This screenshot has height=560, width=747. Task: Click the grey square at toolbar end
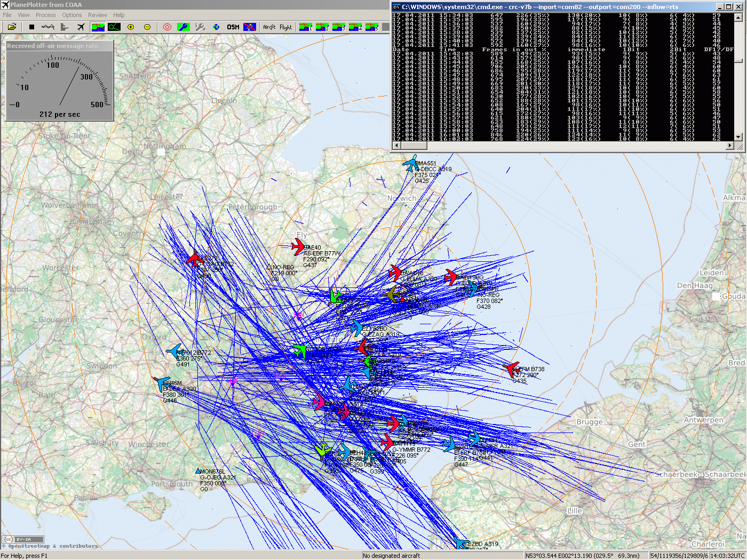point(385,27)
